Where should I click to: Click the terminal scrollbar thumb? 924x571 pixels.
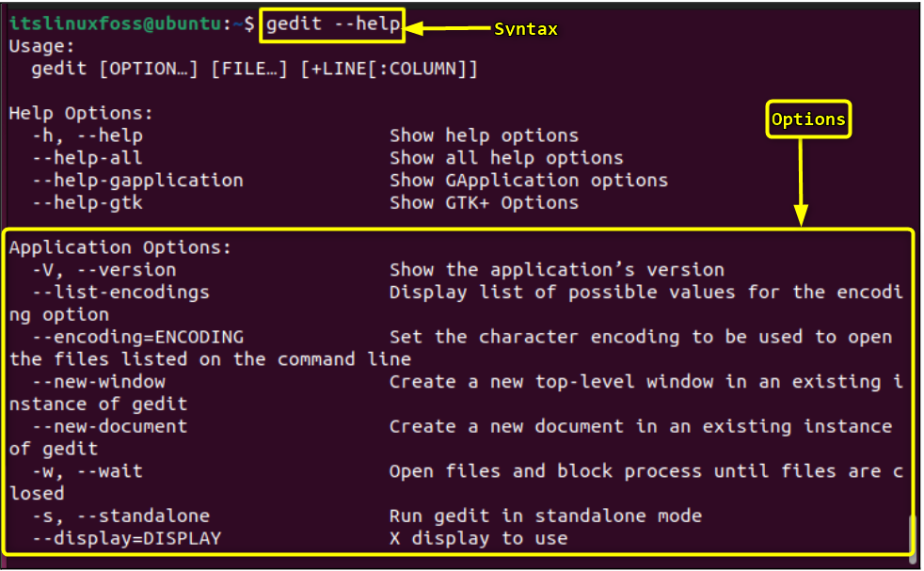point(913,539)
